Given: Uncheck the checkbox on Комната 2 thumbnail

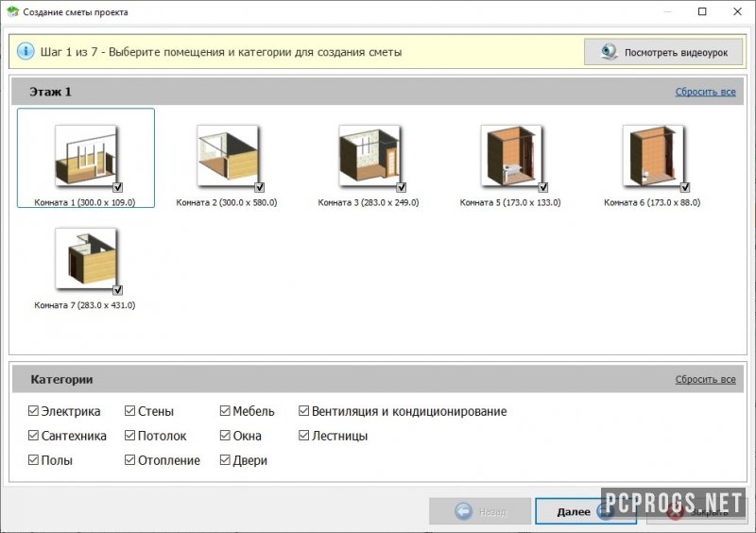Looking at the screenshot, I should 259,187.
